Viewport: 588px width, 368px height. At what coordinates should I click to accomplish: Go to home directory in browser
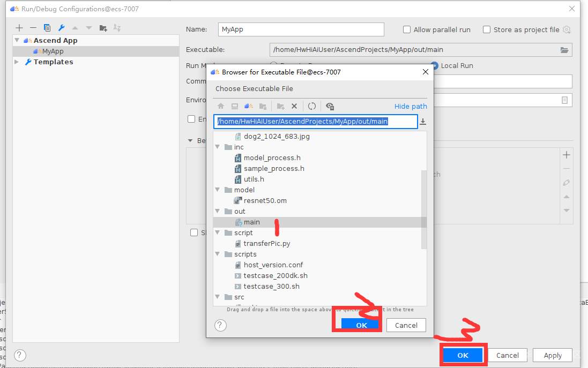pos(221,107)
